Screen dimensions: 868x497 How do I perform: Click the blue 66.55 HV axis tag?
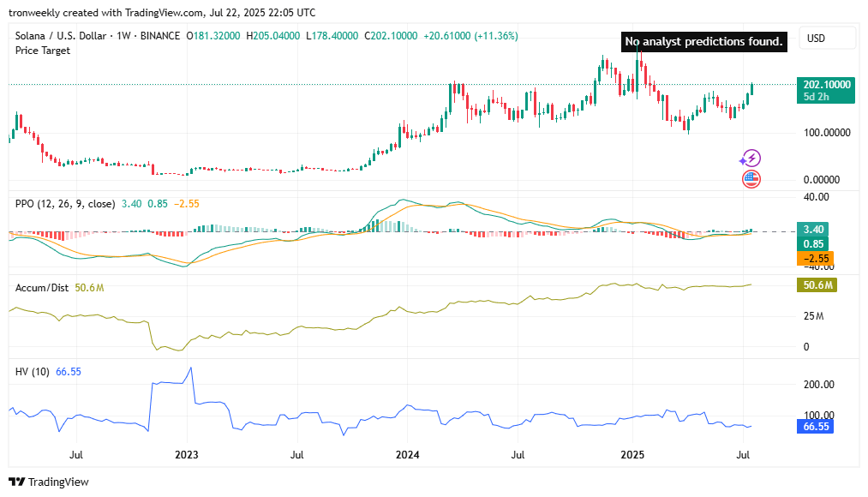(x=816, y=426)
